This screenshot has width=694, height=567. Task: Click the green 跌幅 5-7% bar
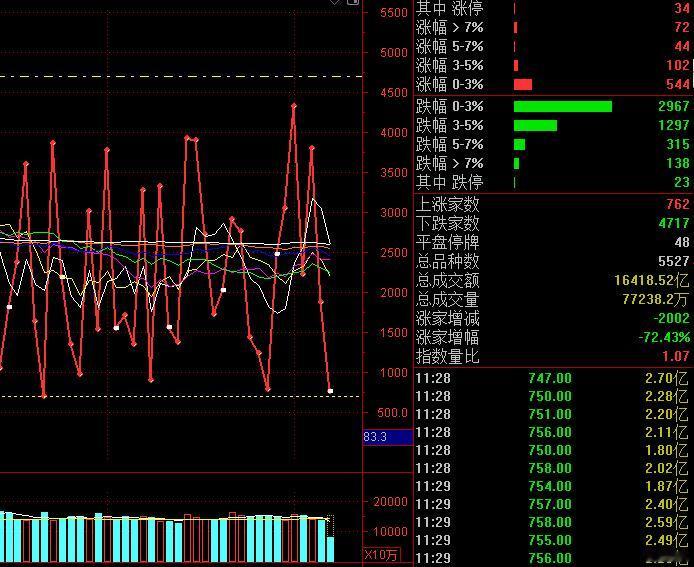tap(519, 144)
